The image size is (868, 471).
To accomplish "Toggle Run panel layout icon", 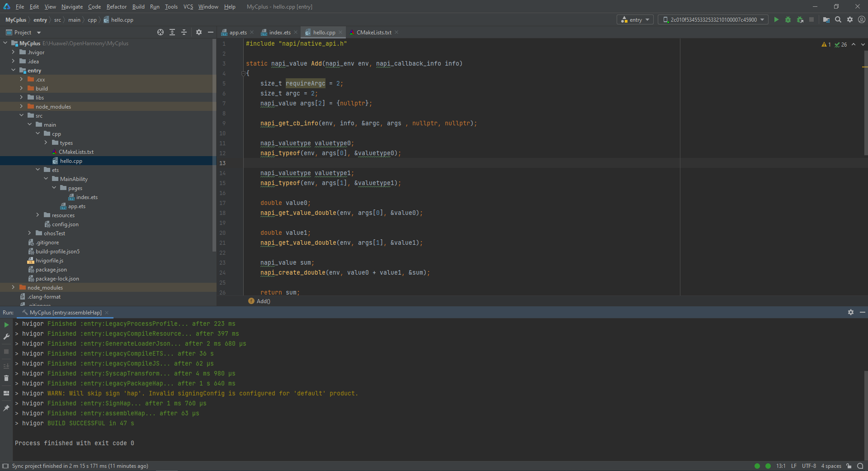I will click(x=6, y=393).
